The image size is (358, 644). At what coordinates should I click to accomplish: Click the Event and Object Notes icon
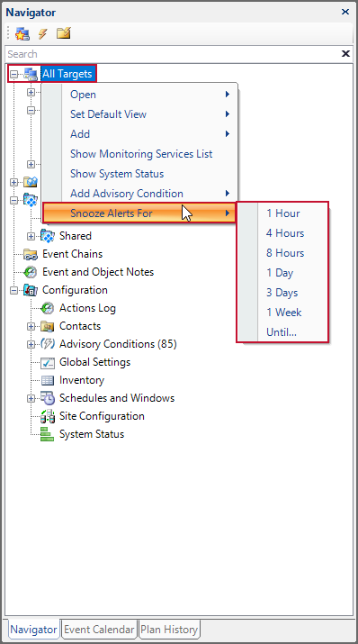click(31, 272)
